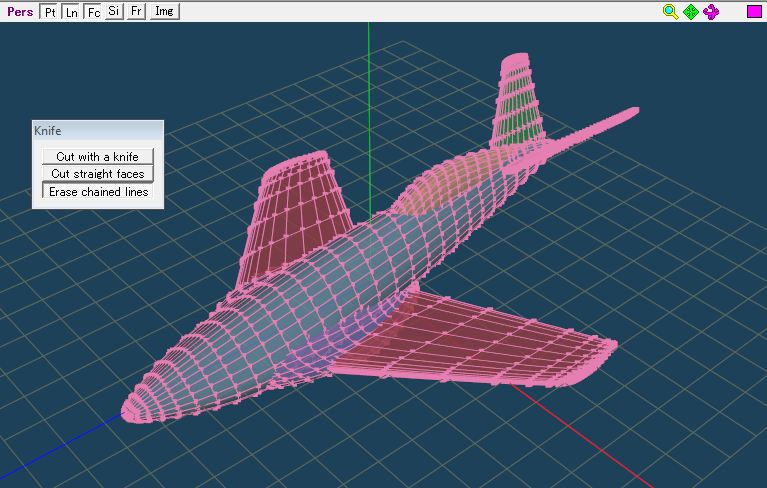The image size is (767, 488).
Task: Toggle the Ln line display button
Action: click(x=71, y=12)
